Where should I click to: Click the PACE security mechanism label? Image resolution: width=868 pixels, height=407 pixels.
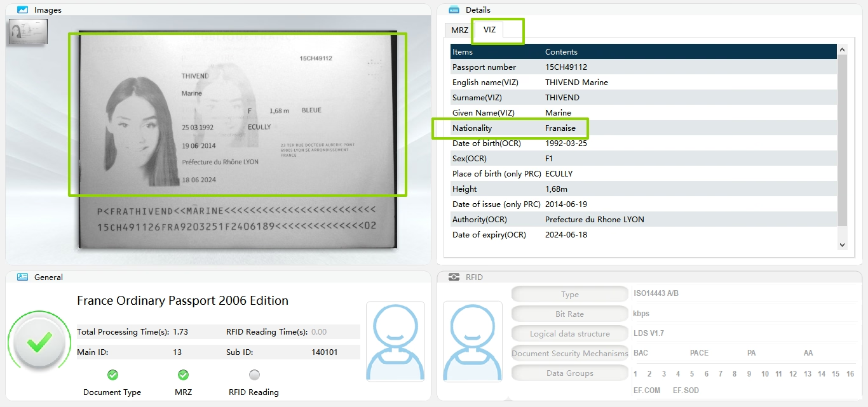coord(699,353)
